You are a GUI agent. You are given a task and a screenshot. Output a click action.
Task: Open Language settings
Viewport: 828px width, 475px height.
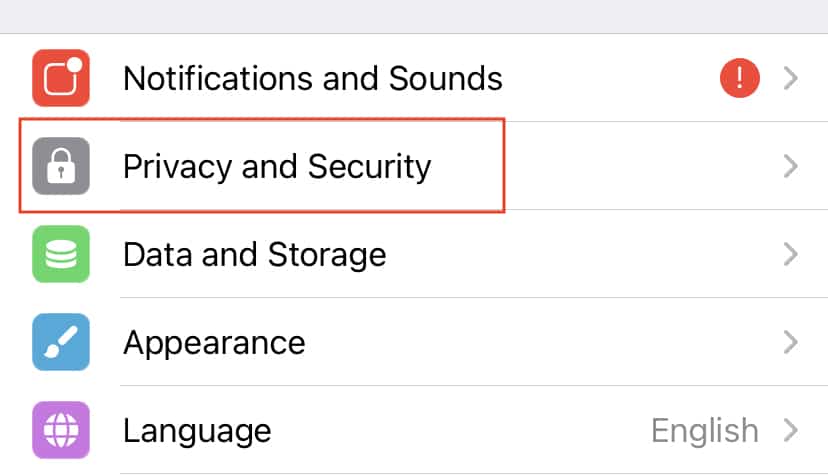[414, 430]
